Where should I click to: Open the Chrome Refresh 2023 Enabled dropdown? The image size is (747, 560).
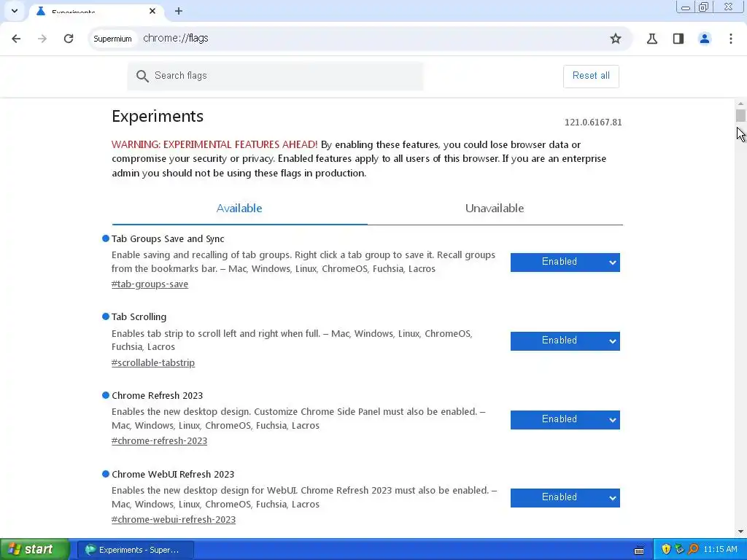point(565,419)
